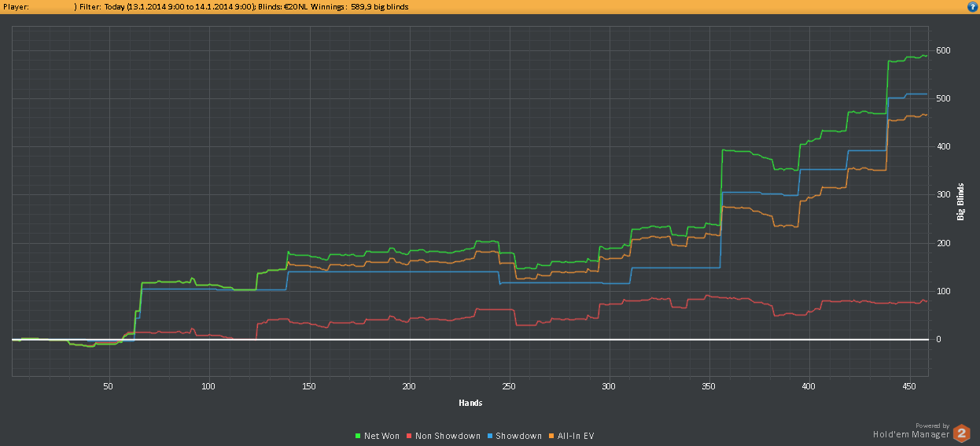Click the Big Blinds y-axis title
The width and height of the screenshot is (980, 446).
point(960,203)
